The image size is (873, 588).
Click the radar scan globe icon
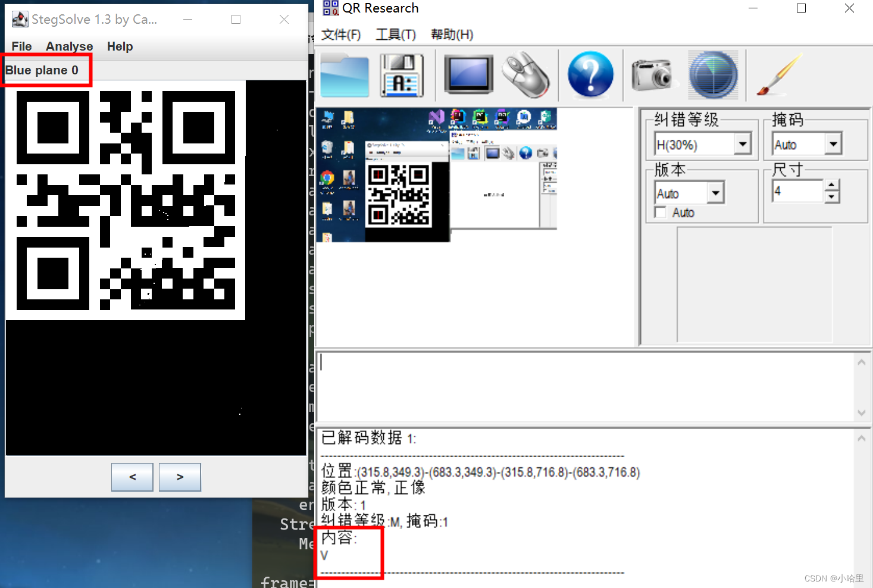click(713, 75)
